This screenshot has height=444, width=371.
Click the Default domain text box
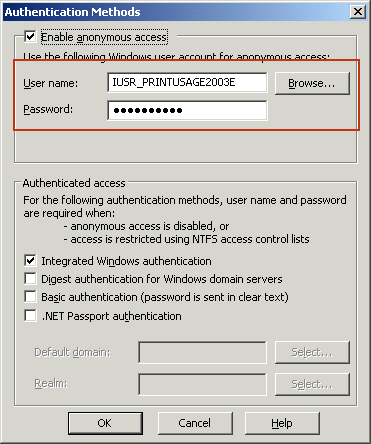coord(203,352)
